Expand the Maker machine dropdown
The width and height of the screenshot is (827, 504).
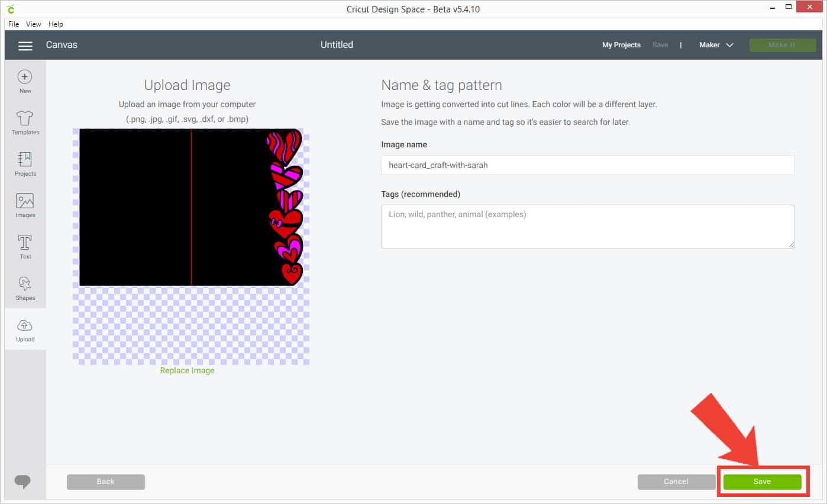pos(716,45)
